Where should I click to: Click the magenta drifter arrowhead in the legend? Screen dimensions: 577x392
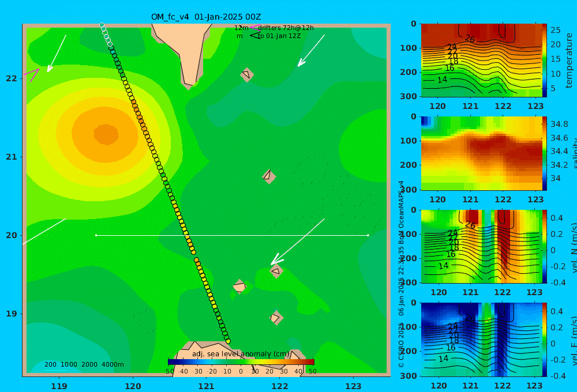(x=254, y=27)
